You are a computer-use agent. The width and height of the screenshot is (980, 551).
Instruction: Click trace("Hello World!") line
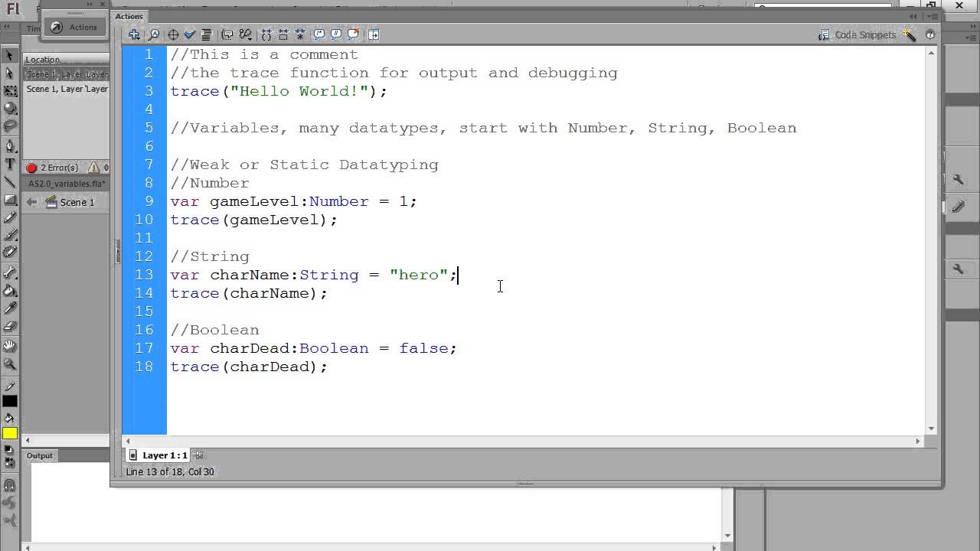click(x=279, y=91)
